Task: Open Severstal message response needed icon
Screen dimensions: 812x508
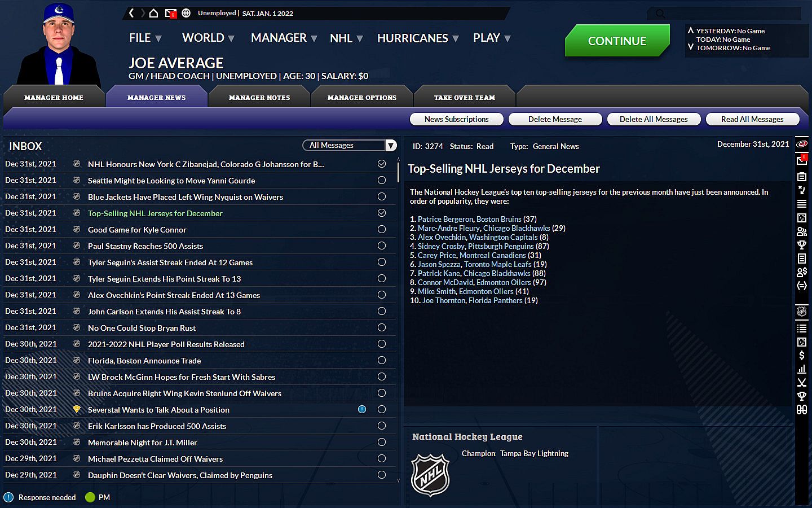Action: click(362, 409)
